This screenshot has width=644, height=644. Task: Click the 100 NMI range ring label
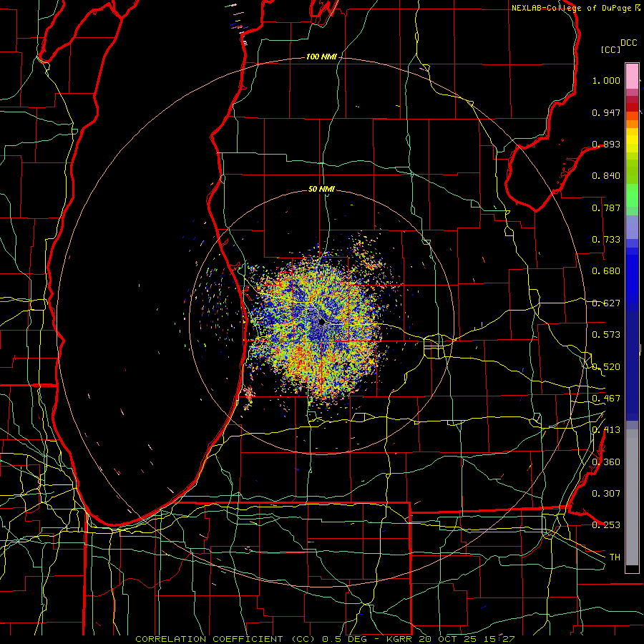click(321, 57)
